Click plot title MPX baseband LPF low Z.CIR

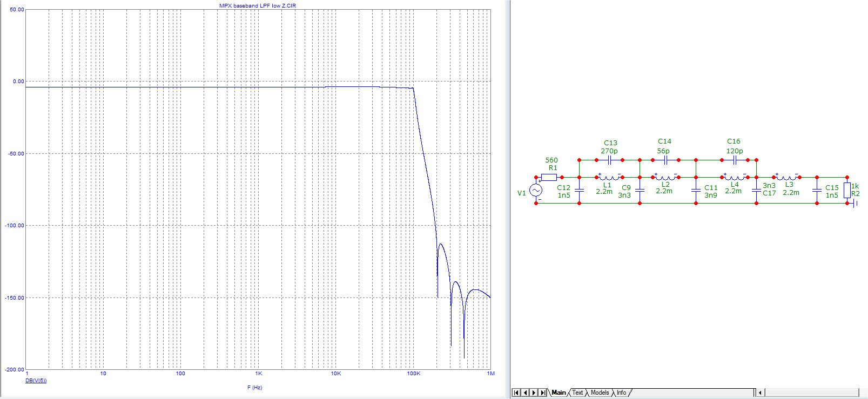pyautogui.click(x=257, y=5)
